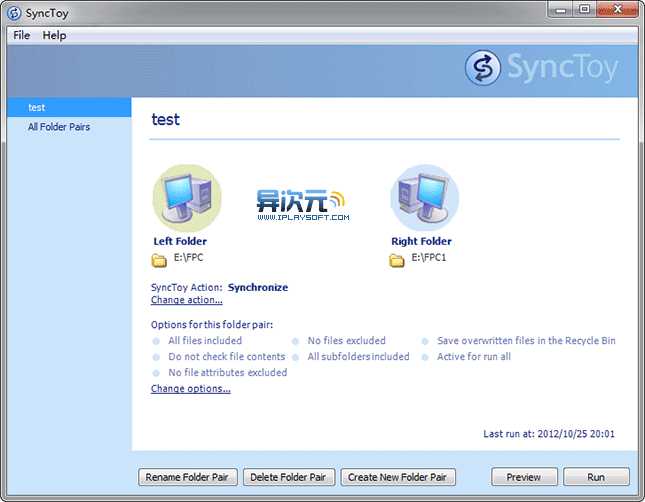
Task: Click the folder icon beside E:\FPC1
Action: [397, 260]
